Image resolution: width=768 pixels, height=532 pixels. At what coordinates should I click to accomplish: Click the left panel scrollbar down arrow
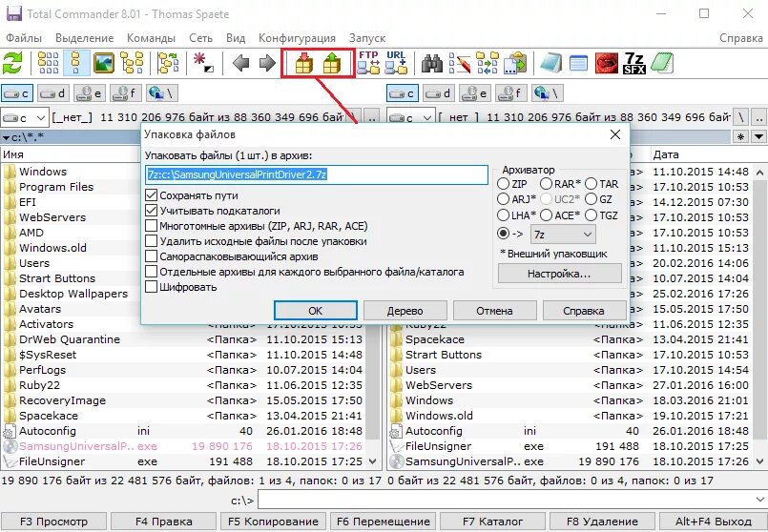point(373,461)
